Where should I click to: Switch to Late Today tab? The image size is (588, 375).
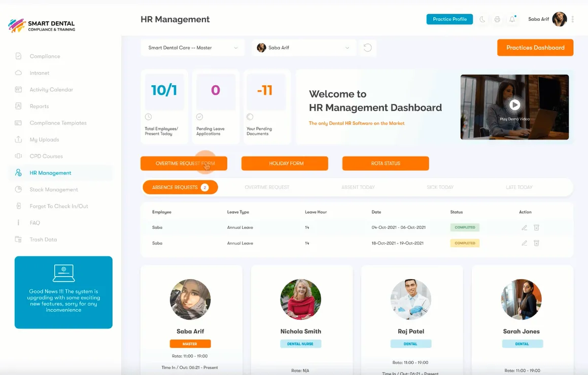pyautogui.click(x=519, y=187)
